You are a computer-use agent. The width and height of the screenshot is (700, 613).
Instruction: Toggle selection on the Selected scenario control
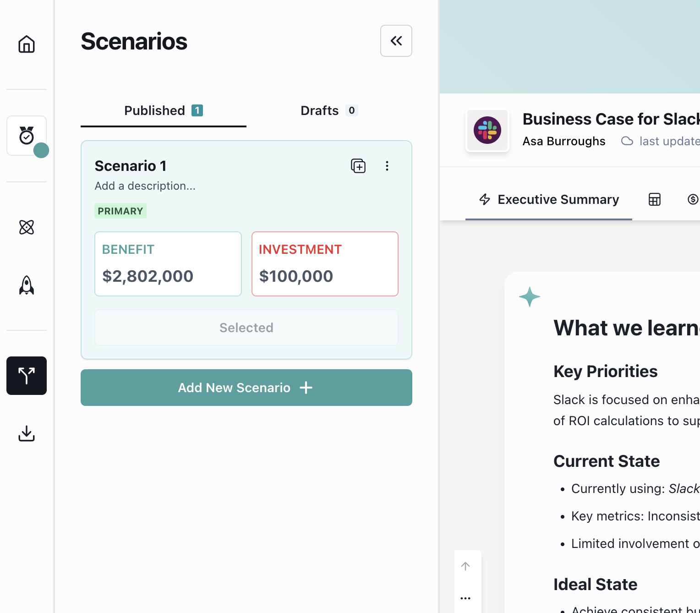(x=246, y=328)
